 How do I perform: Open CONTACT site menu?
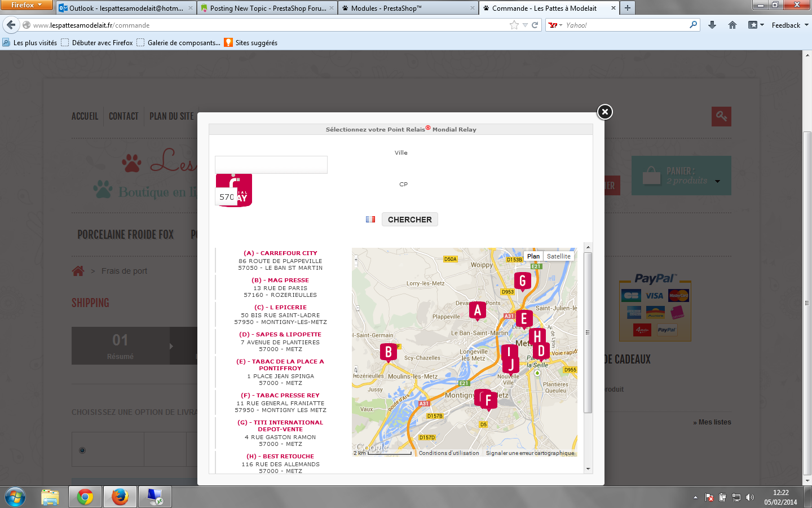click(x=123, y=116)
